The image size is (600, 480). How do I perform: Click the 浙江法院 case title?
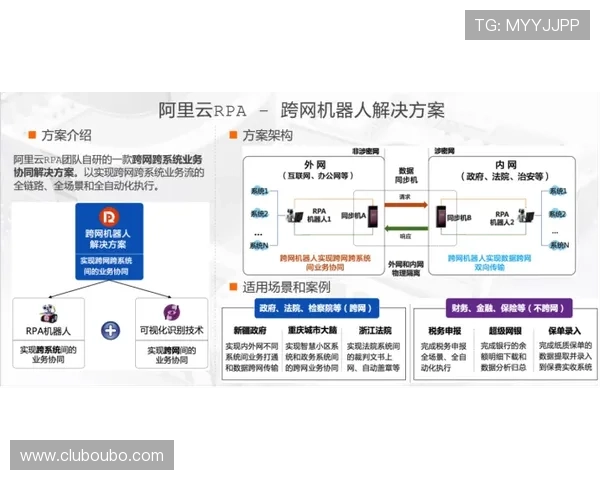(375, 330)
